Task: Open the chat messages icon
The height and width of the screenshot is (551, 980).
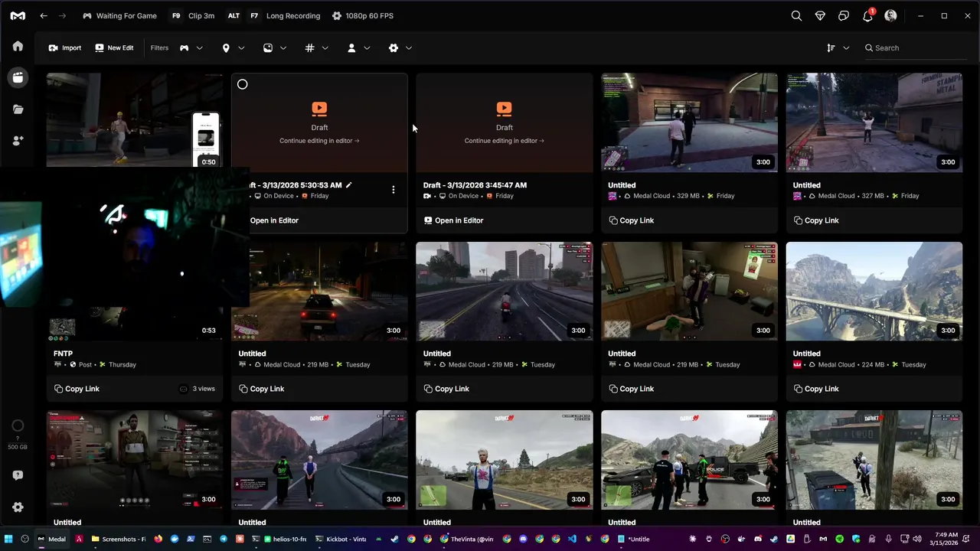Action: pyautogui.click(x=844, y=15)
